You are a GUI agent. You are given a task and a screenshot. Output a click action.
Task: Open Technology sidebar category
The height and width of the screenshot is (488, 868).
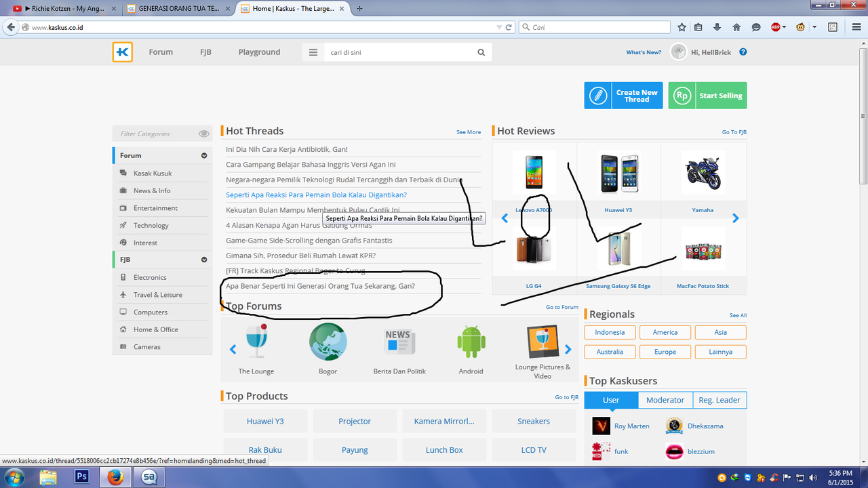click(151, 225)
